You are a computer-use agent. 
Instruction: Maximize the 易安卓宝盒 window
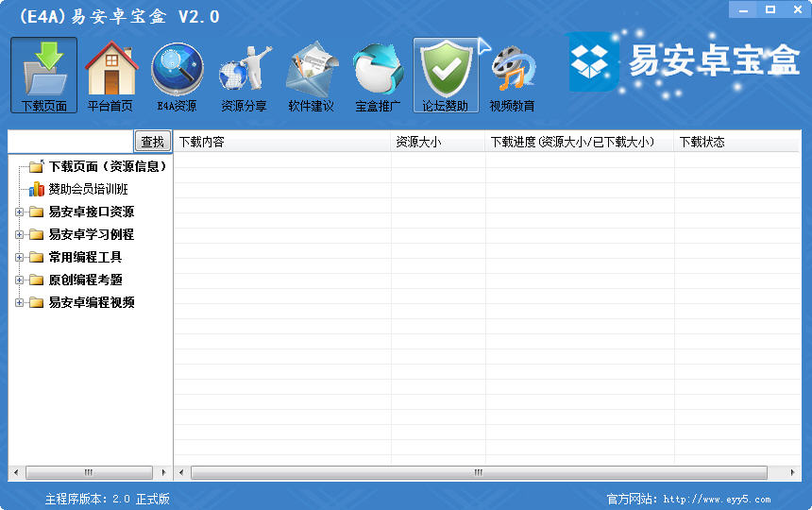click(x=770, y=9)
